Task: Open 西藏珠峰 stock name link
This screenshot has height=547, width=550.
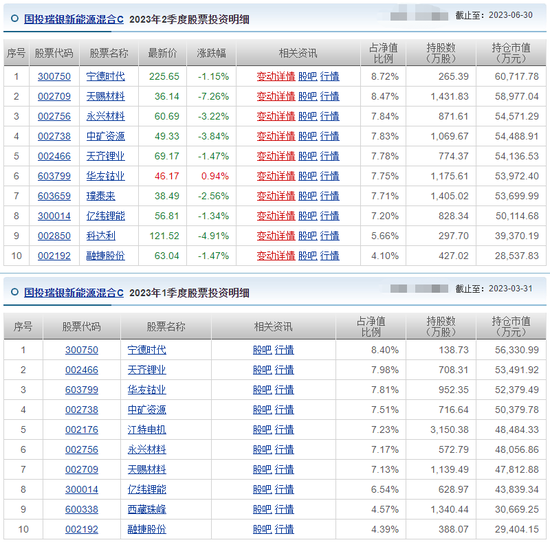Action: pos(147,509)
